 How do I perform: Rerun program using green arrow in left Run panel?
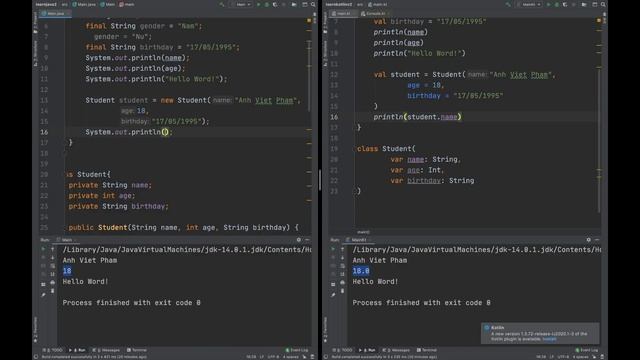43,249
